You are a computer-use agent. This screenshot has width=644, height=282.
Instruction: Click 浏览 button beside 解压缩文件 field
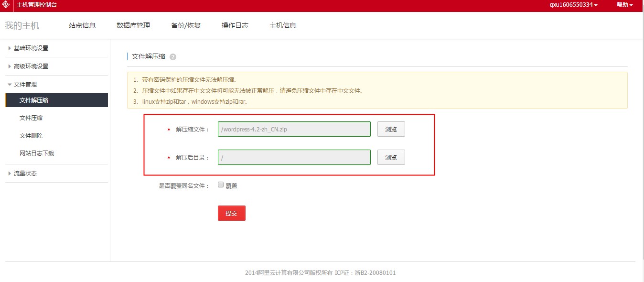pyautogui.click(x=391, y=130)
